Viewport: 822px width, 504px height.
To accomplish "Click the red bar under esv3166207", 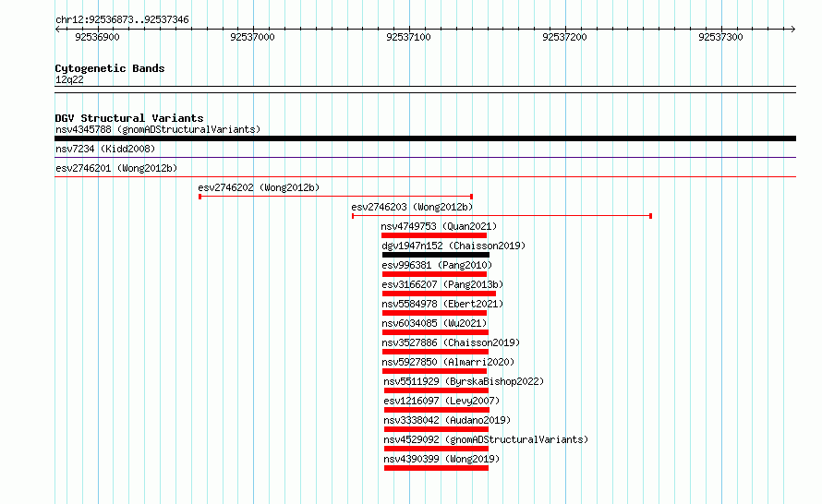I will [439, 294].
